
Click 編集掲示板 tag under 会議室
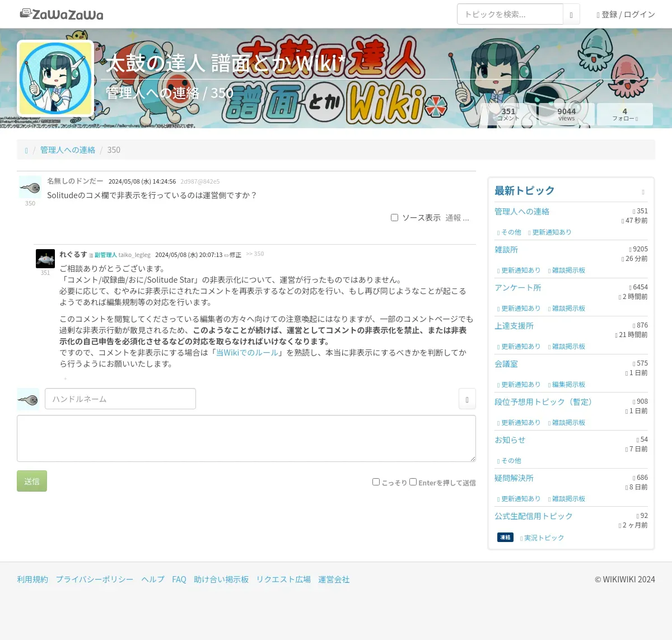pyautogui.click(x=567, y=385)
